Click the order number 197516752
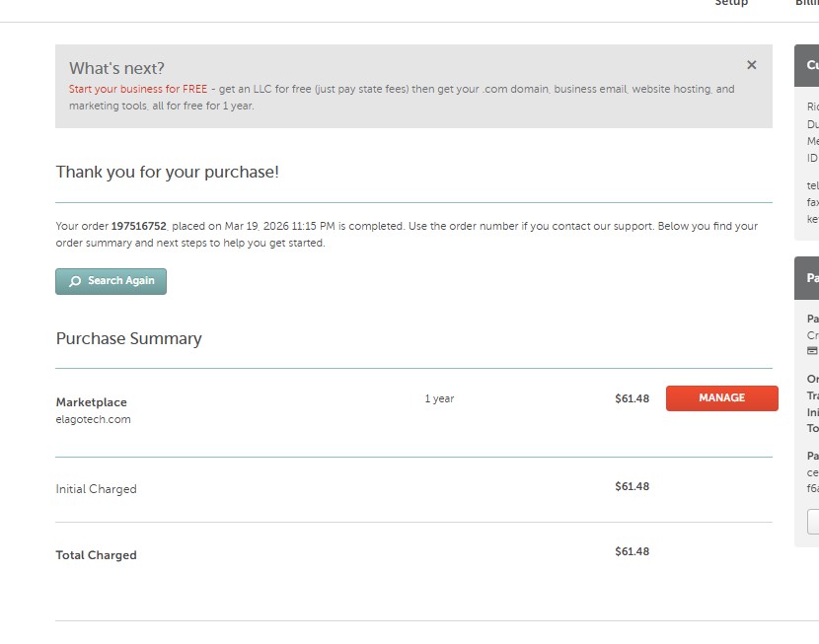This screenshot has height=644, width=819. coord(138,226)
